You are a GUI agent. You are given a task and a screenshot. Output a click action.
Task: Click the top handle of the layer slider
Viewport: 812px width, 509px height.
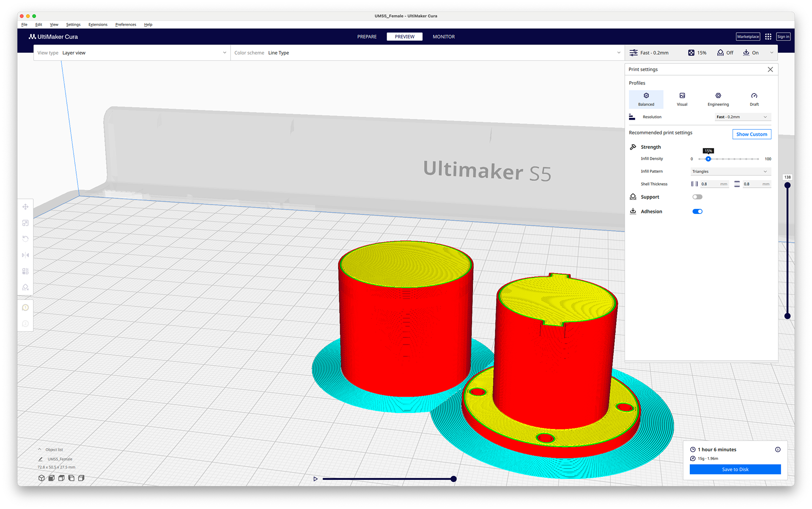787,185
